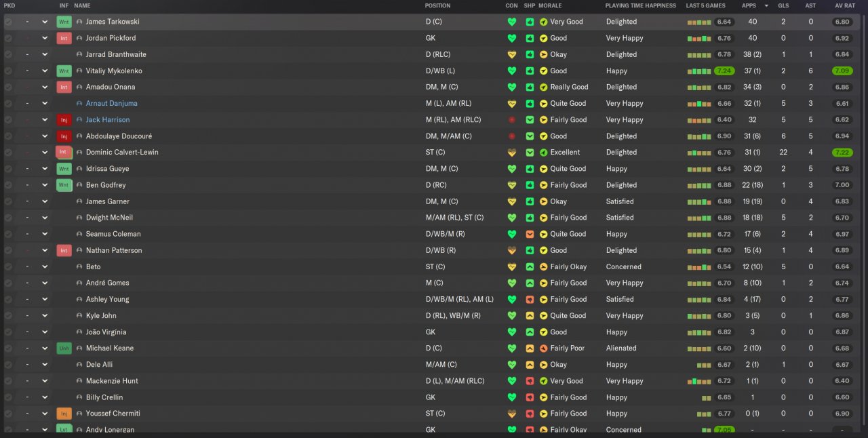The height and width of the screenshot is (438, 868).
Task: Click the green condition heart for James Tarkowski
Action: [x=512, y=22]
